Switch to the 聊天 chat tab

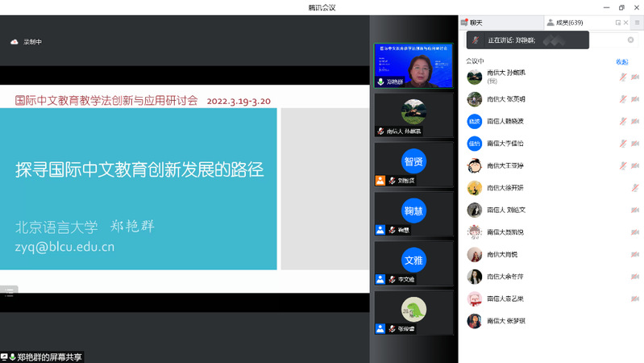pos(481,23)
